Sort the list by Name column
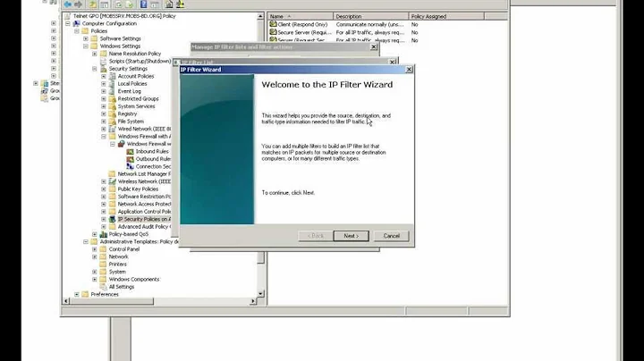 point(301,16)
